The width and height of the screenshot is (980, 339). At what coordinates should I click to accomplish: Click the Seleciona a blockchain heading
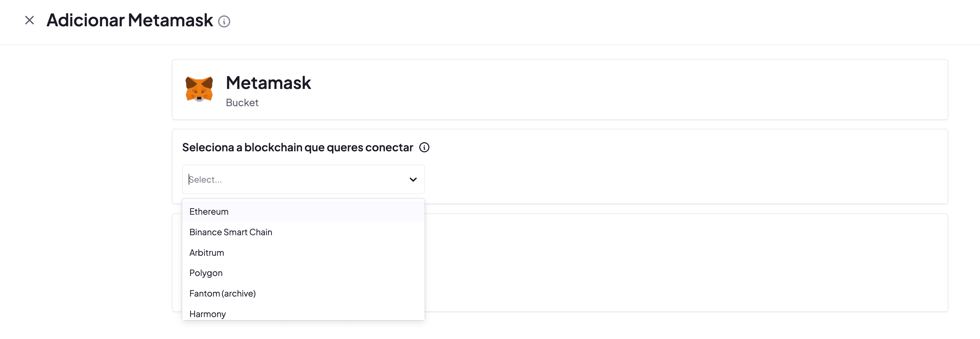point(297,147)
